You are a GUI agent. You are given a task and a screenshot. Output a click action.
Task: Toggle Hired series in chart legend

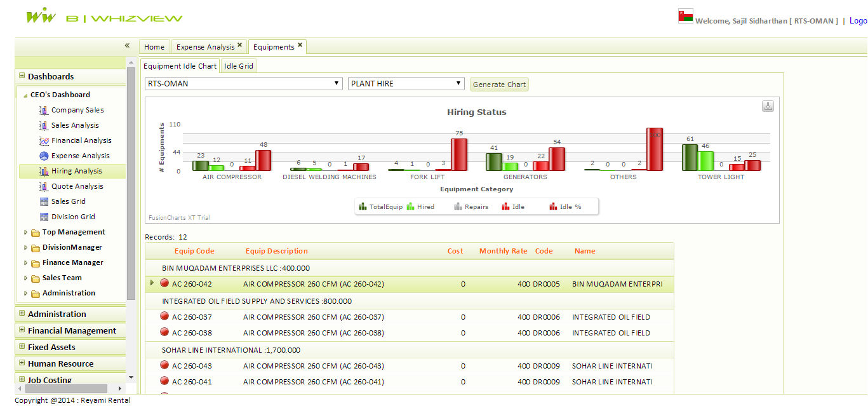pyautogui.click(x=420, y=206)
